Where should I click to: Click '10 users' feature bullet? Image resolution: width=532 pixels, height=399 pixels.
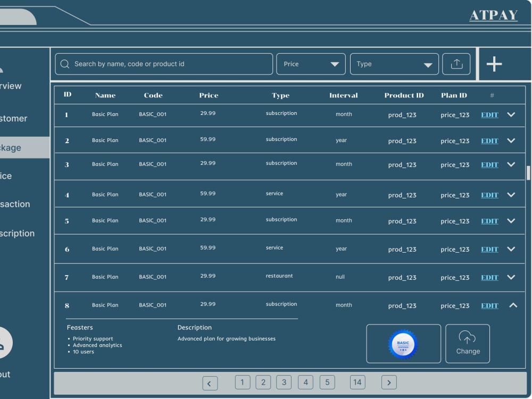coord(83,352)
